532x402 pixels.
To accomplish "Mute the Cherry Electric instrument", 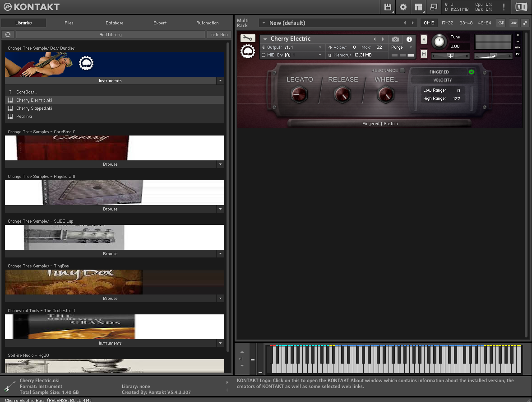I will coord(424,54).
